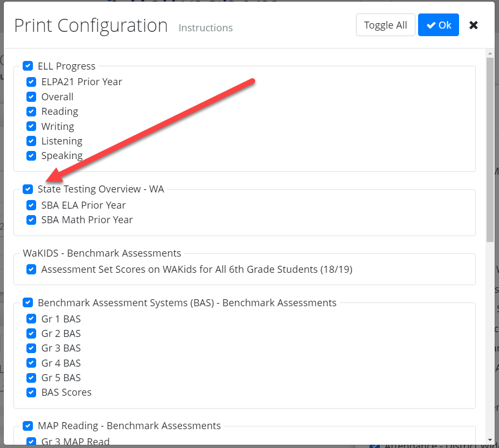
Task: Click the State Testing Overview - WA label
Action: [x=101, y=189]
